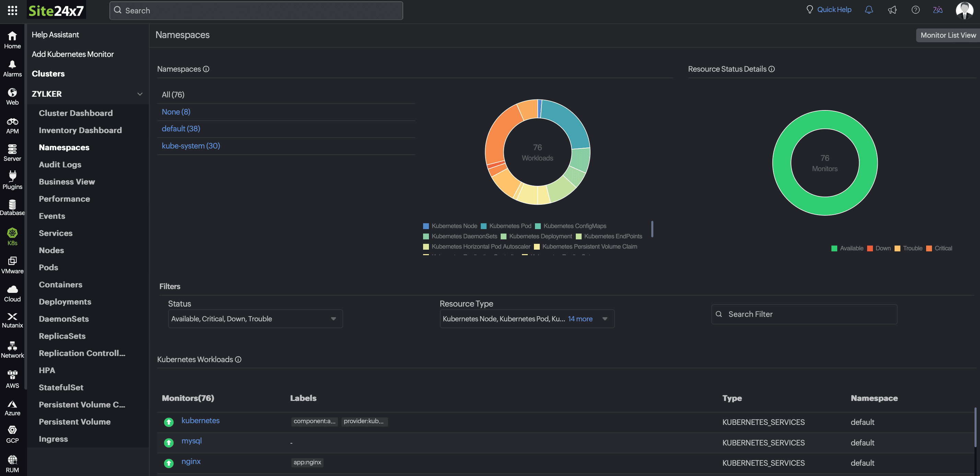Open the app launcher grid icon
Screen dimensions: 980x476
(x=12, y=10)
